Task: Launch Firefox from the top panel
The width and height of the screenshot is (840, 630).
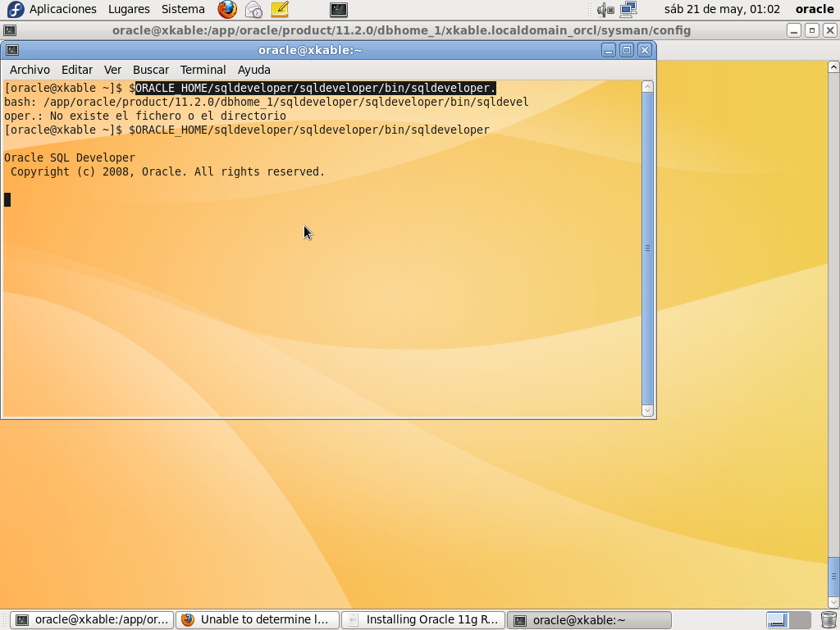Action: pyautogui.click(x=227, y=9)
